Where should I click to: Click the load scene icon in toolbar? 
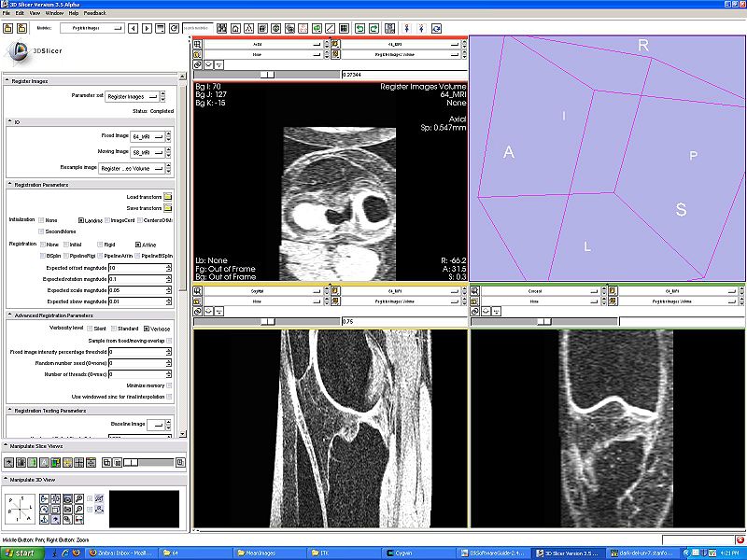click(8, 29)
